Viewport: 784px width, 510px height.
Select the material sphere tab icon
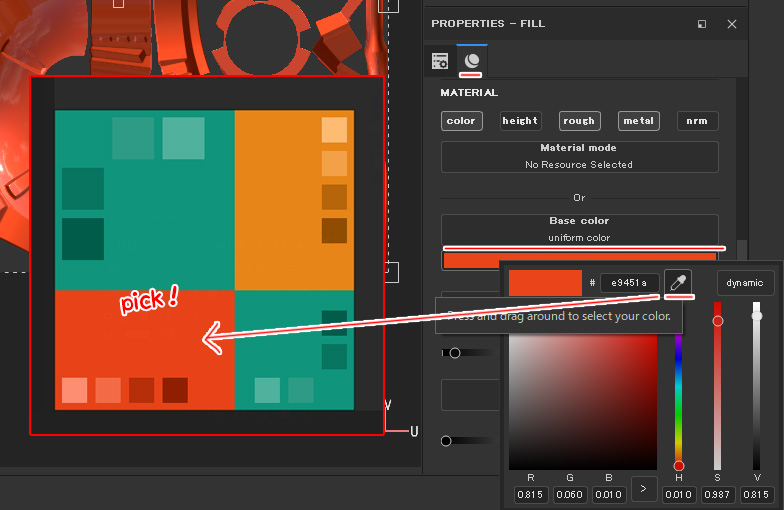click(x=472, y=61)
